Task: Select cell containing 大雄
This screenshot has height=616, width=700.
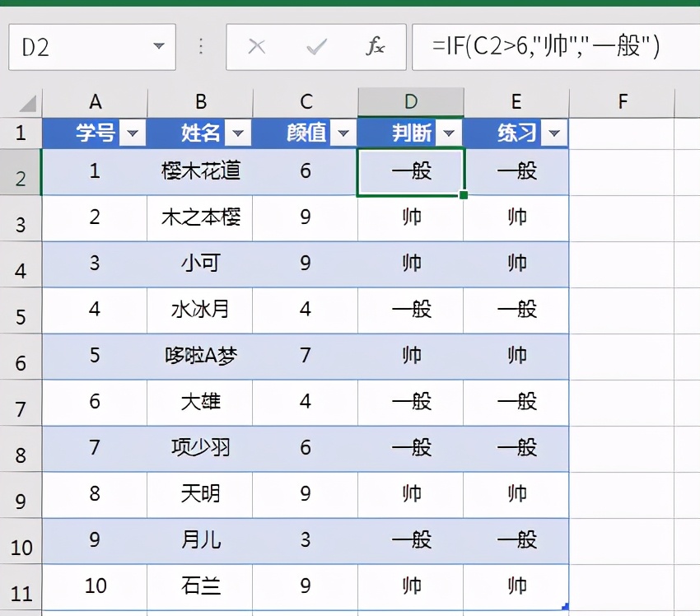Action: pyautogui.click(x=200, y=403)
